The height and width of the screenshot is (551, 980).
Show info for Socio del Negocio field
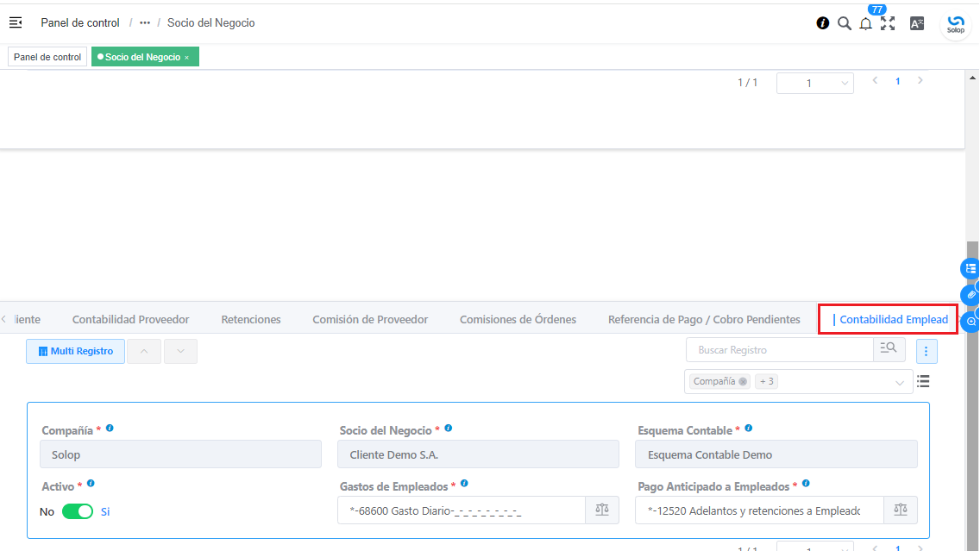pos(448,429)
